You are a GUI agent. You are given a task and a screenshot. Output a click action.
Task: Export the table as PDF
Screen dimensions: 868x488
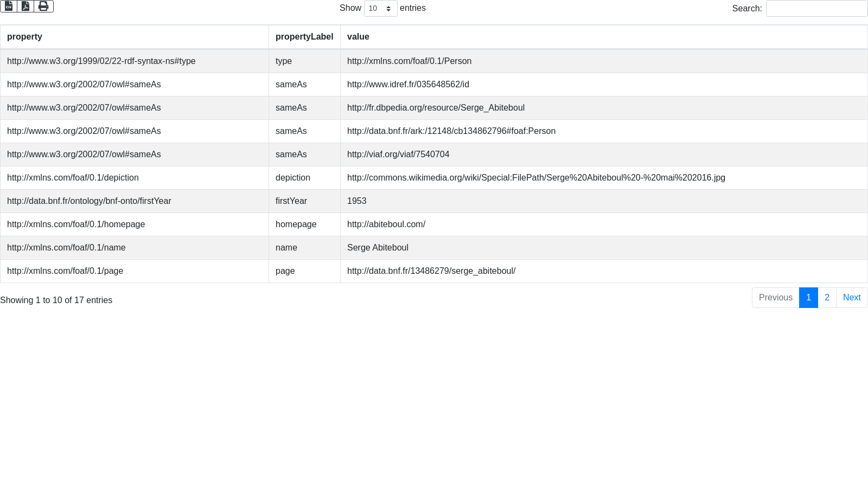pos(25,6)
